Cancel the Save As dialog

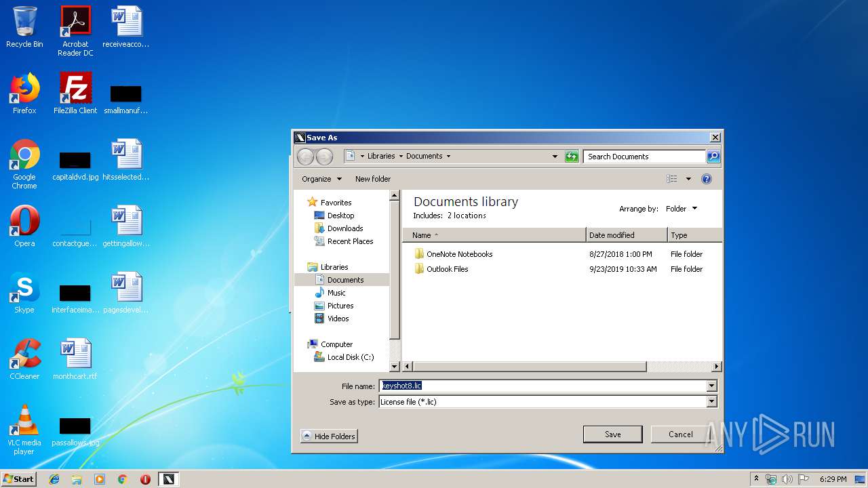click(x=680, y=434)
